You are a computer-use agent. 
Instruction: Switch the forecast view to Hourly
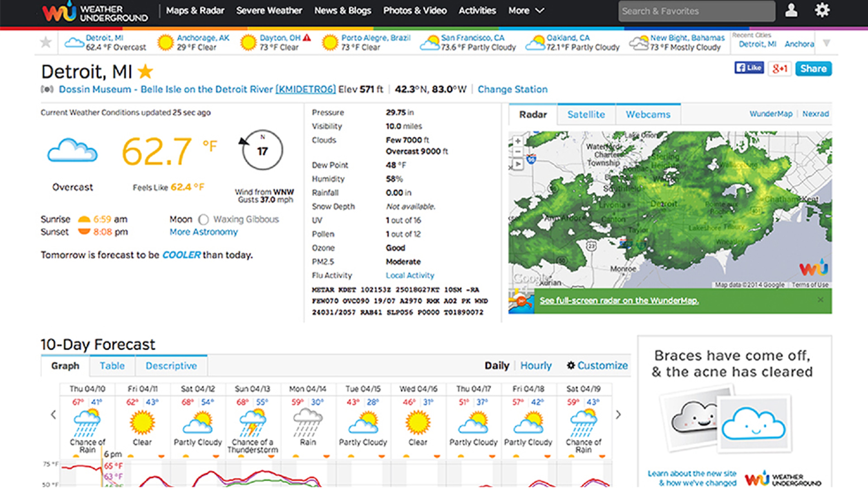536,366
